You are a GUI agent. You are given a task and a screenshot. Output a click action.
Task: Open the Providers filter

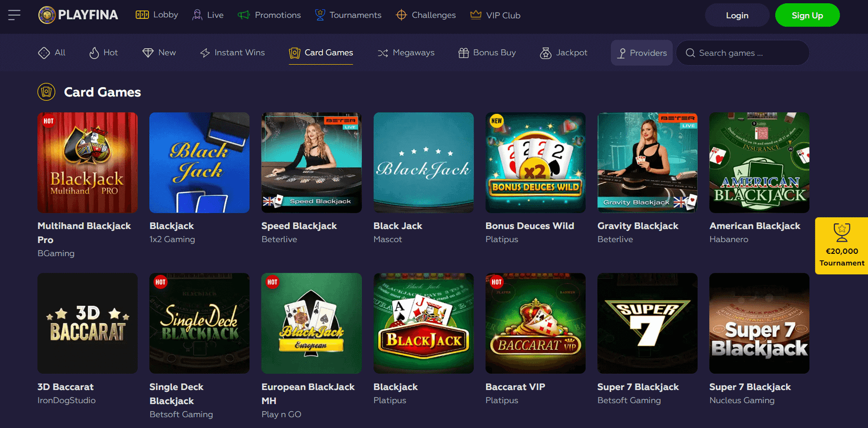(x=642, y=53)
